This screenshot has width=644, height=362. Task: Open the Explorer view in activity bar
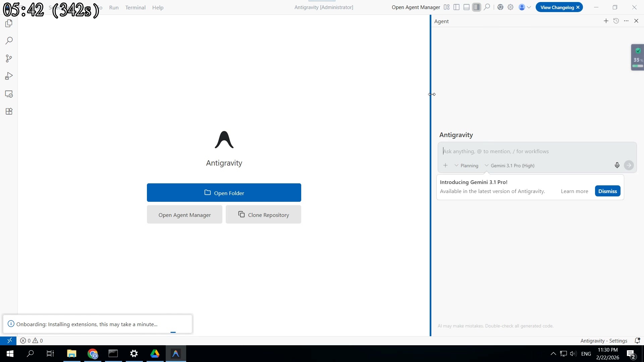click(x=9, y=23)
